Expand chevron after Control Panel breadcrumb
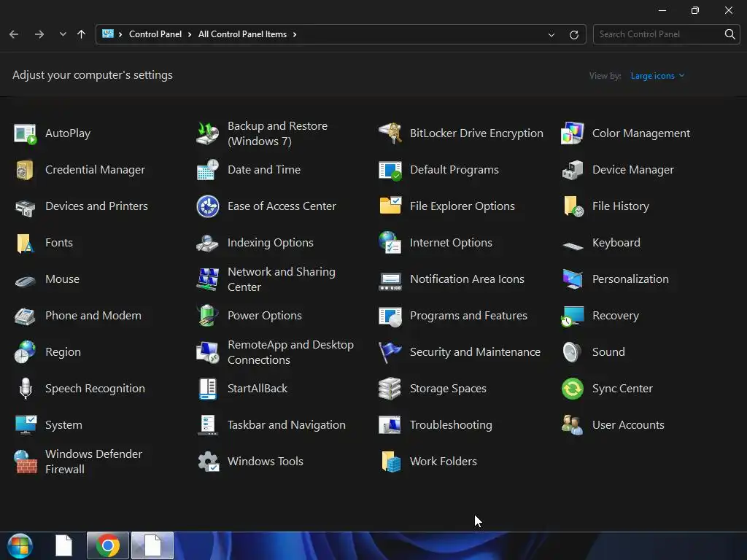747x560 pixels. pos(190,34)
